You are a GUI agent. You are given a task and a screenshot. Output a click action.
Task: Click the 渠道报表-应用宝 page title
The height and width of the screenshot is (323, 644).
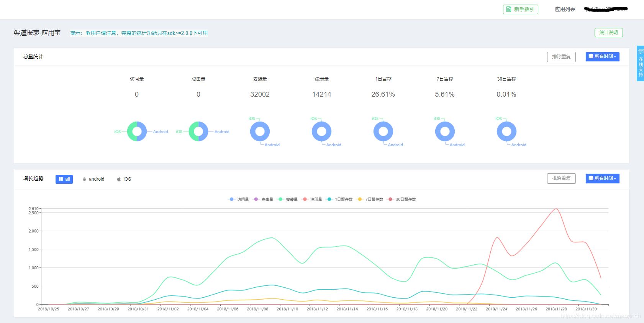pos(37,33)
